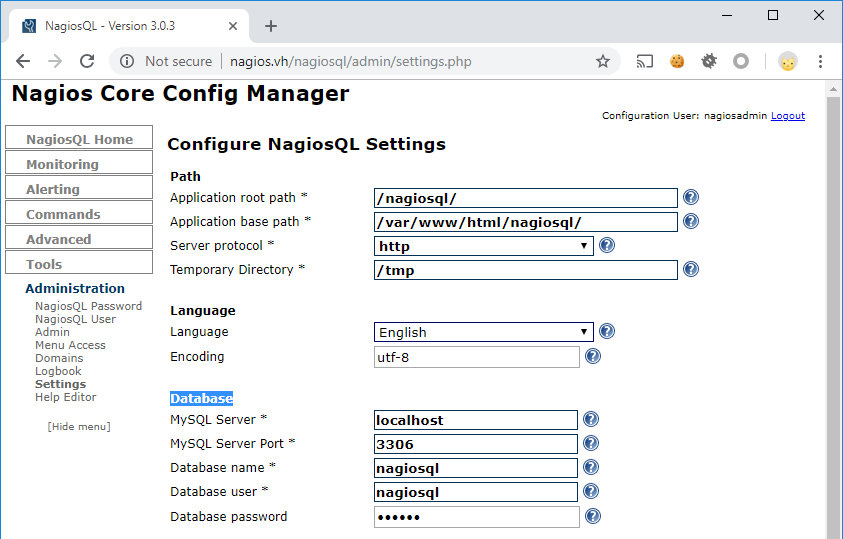Open help for Temporary Directory
Screen dimensions: 843x539
[x=691, y=269]
